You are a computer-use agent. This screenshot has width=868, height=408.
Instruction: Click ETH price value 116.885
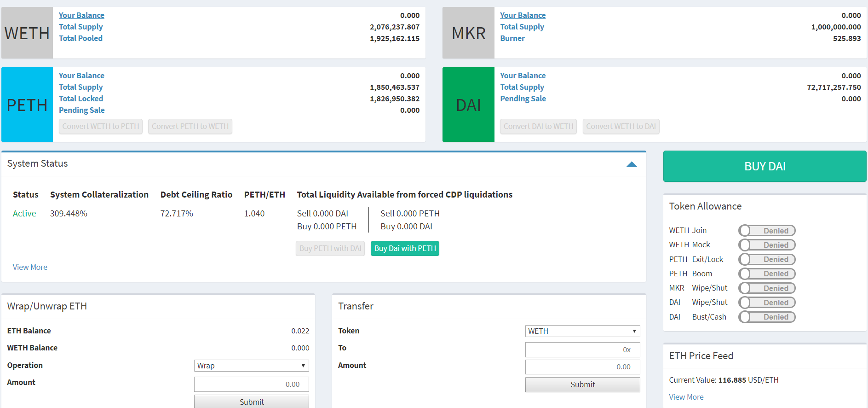pos(732,380)
